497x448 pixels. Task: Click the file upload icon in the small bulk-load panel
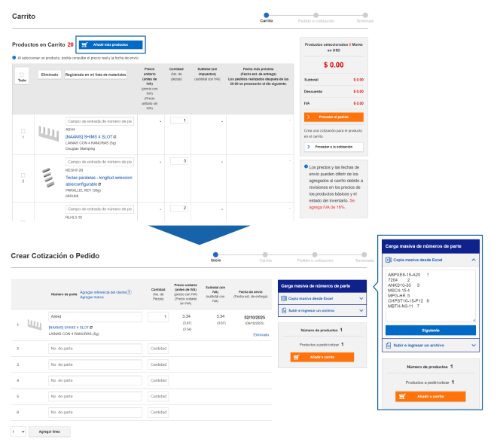pos(282,309)
